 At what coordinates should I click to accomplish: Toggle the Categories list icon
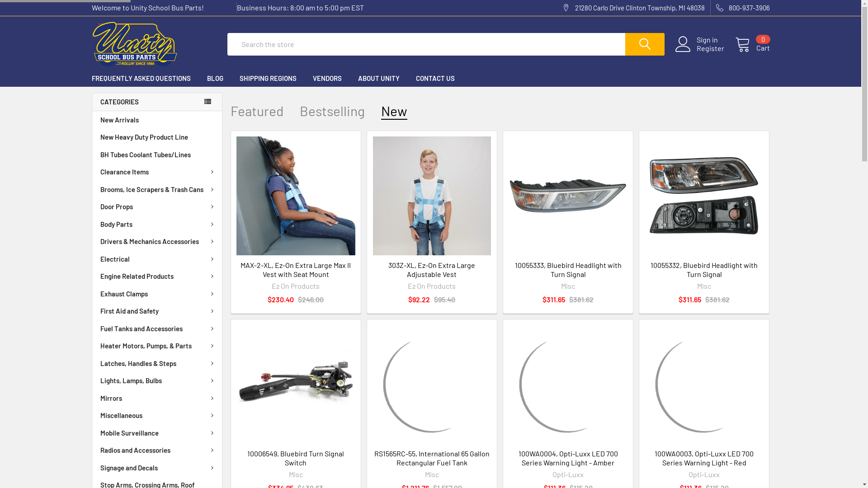(208, 102)
